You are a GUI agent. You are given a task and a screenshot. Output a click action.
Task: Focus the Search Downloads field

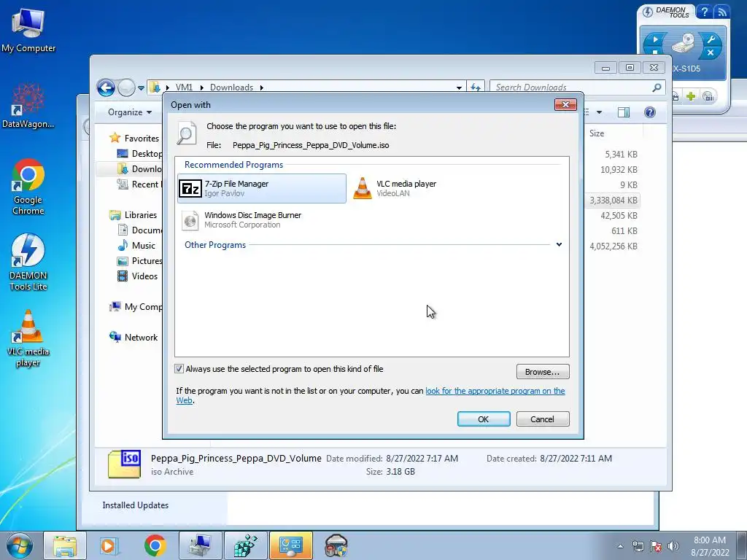[x=572, y=87]
